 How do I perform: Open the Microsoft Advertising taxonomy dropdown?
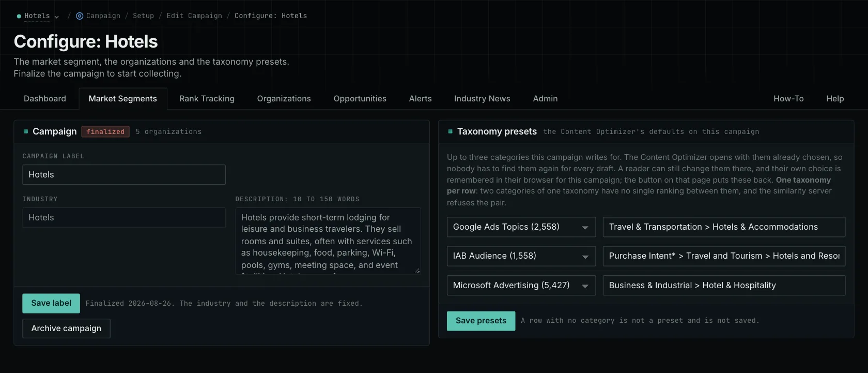(x=521, y=286)
